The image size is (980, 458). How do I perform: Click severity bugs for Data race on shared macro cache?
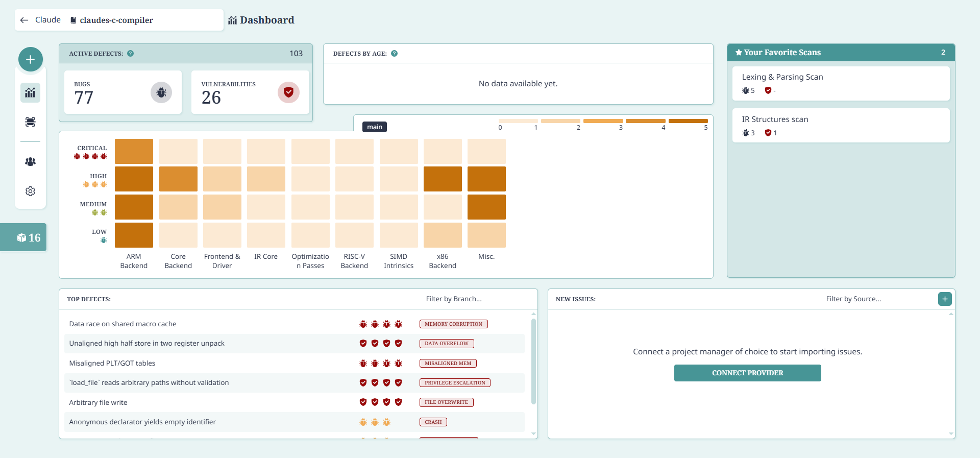(x=381, y=324)
